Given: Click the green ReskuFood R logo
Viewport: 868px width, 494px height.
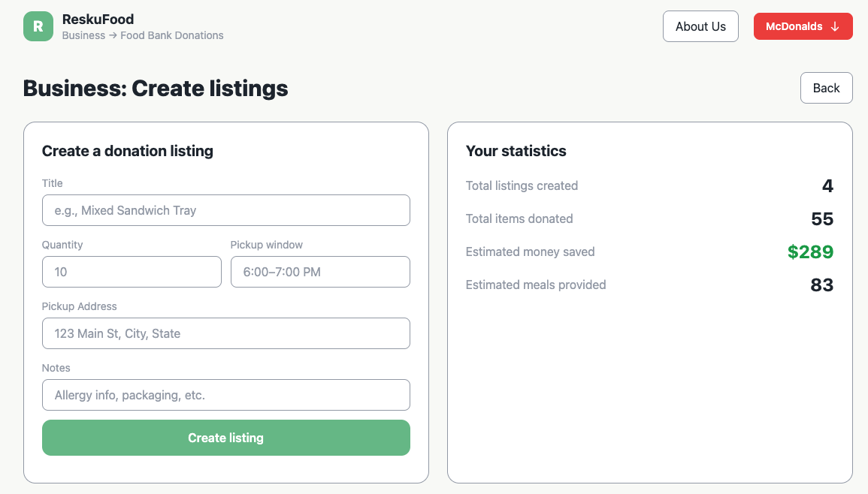Looking at the screenshot, I should [38, 26].
